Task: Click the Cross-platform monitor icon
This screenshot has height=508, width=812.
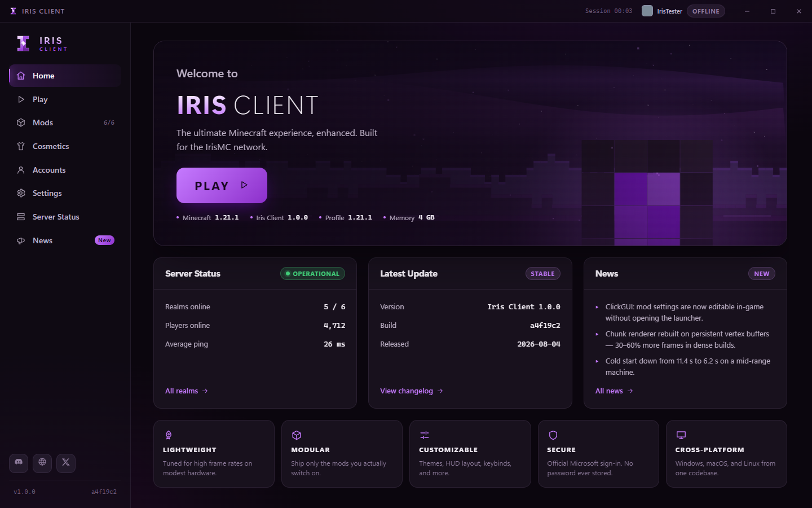Action: click(681, 435)
